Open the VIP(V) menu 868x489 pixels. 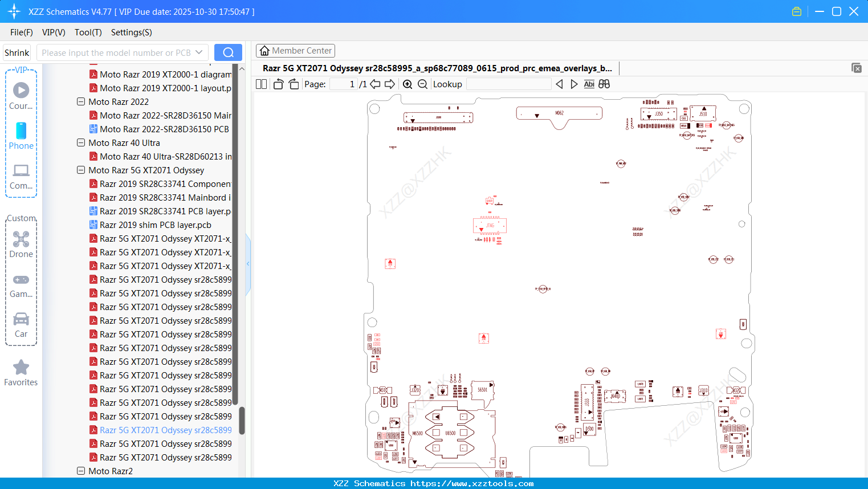click(54, 32)
